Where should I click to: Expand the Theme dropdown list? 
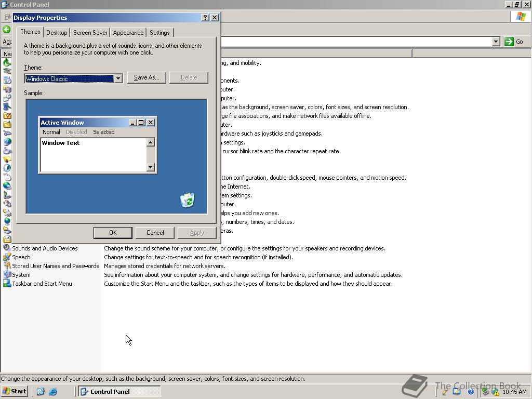click(x=118, y=79)
